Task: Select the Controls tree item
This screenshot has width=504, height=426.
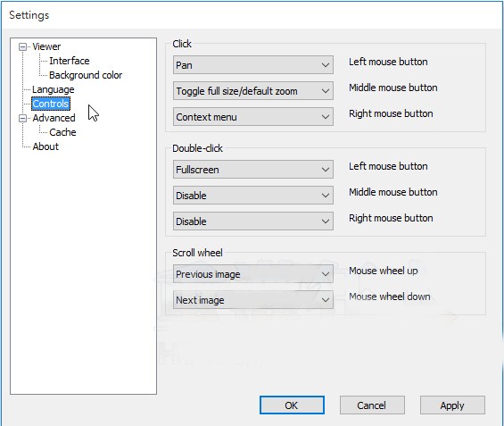Action: click(x=51, y=104)
